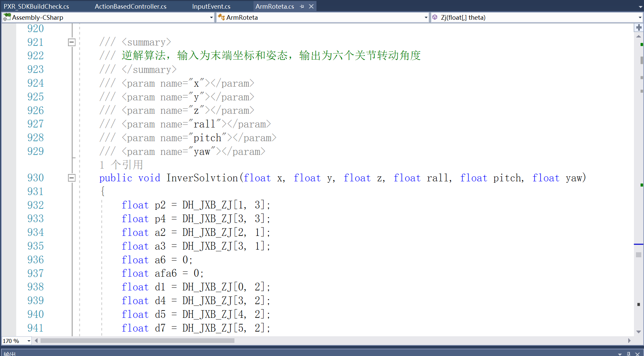The image size is (644, 356).
Task: Click the vertical scrollbar up arrow
Action: [x=639, y=36]
